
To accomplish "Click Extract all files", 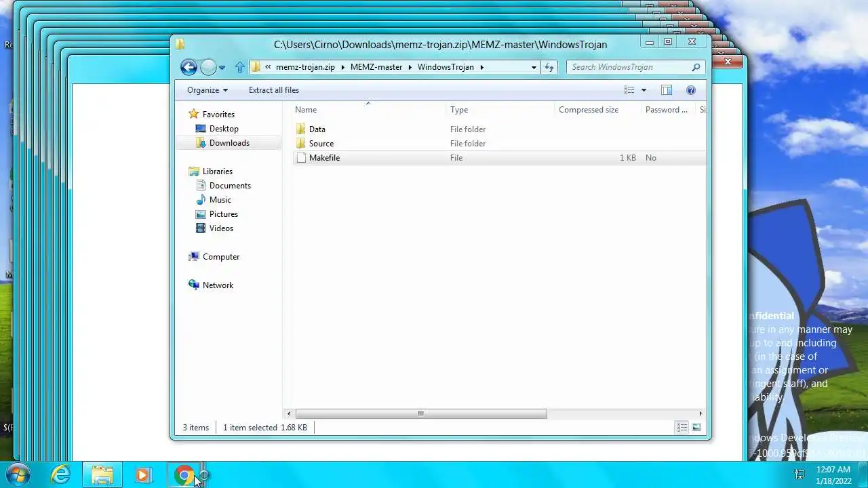I will 274,90.
